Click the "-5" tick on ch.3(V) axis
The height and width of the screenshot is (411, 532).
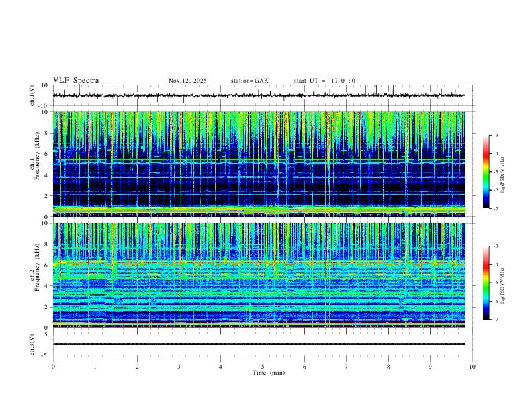click(46, 355)
